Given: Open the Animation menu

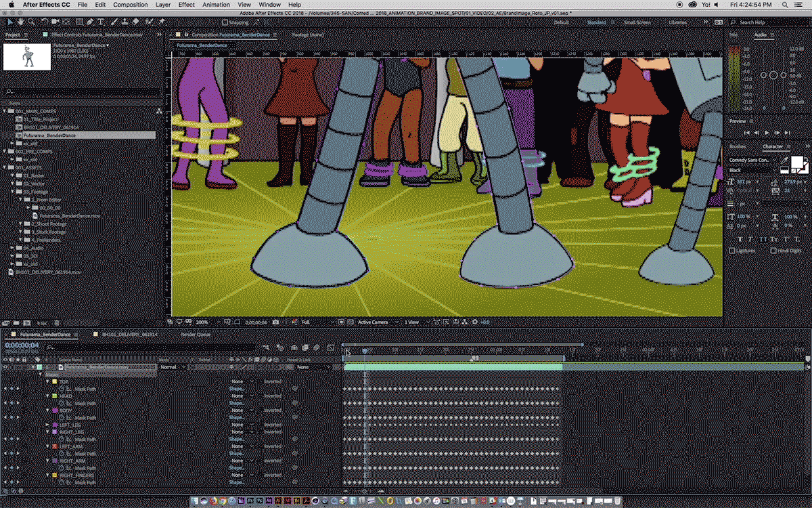Looking at the screenshot, I should [217, 5].
